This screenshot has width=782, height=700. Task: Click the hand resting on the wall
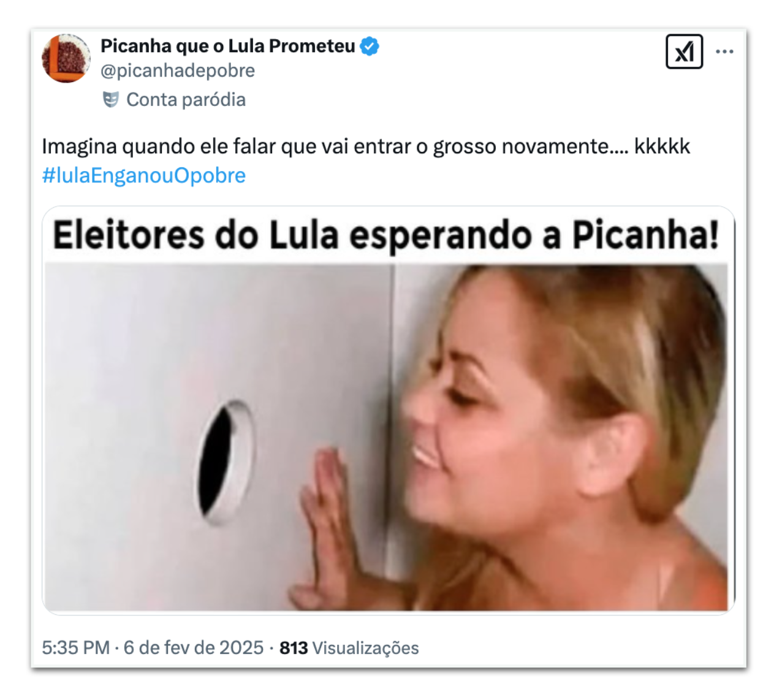click(331, 527)
